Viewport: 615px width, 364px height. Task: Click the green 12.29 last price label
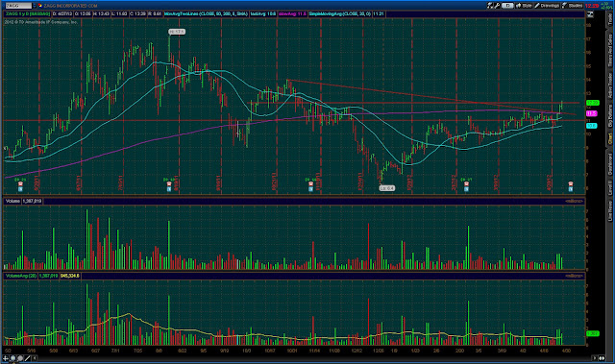click(x=592, y=103)
